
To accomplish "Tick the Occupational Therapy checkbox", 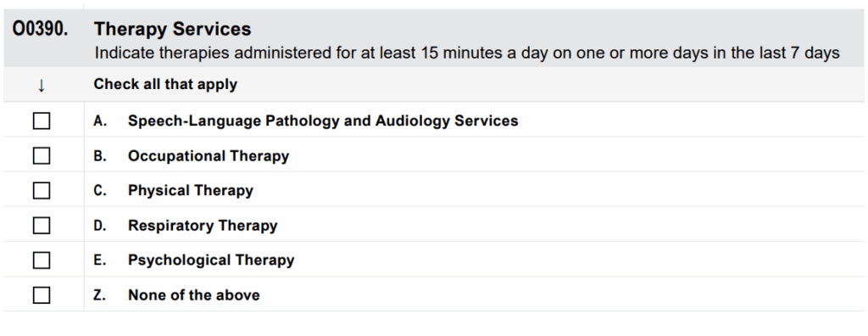I will [x=42, y=156].
